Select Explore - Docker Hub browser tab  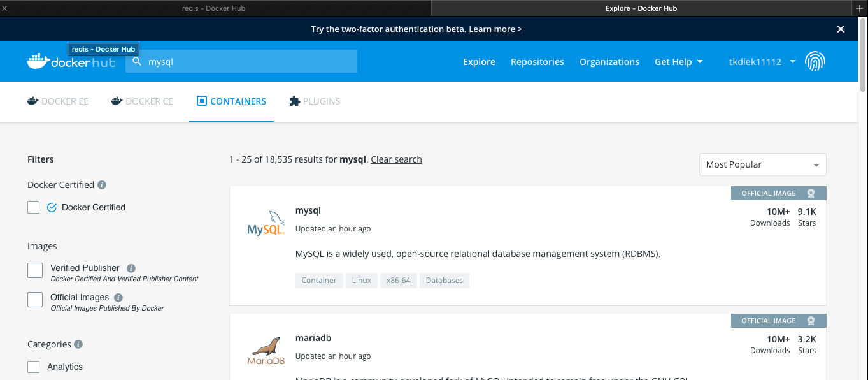641,8
